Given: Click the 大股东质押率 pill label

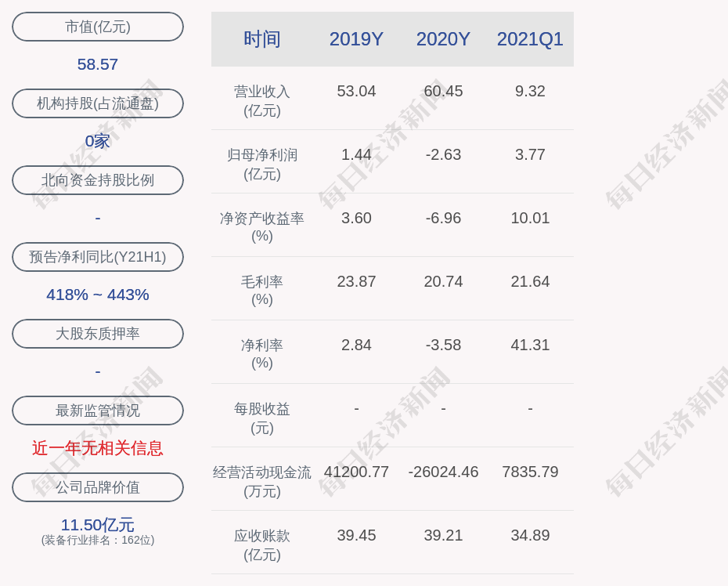Looking at the screenshot, I should click(98, 334).
